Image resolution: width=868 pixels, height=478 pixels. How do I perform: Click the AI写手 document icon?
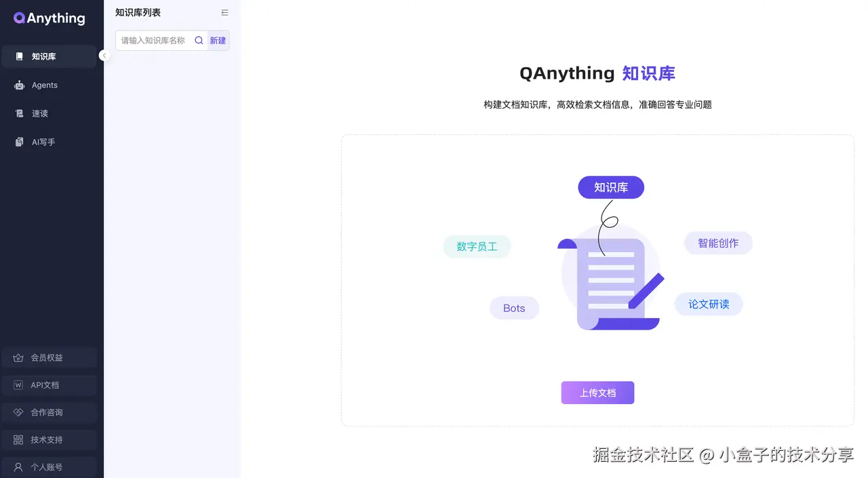coord(19,142)
